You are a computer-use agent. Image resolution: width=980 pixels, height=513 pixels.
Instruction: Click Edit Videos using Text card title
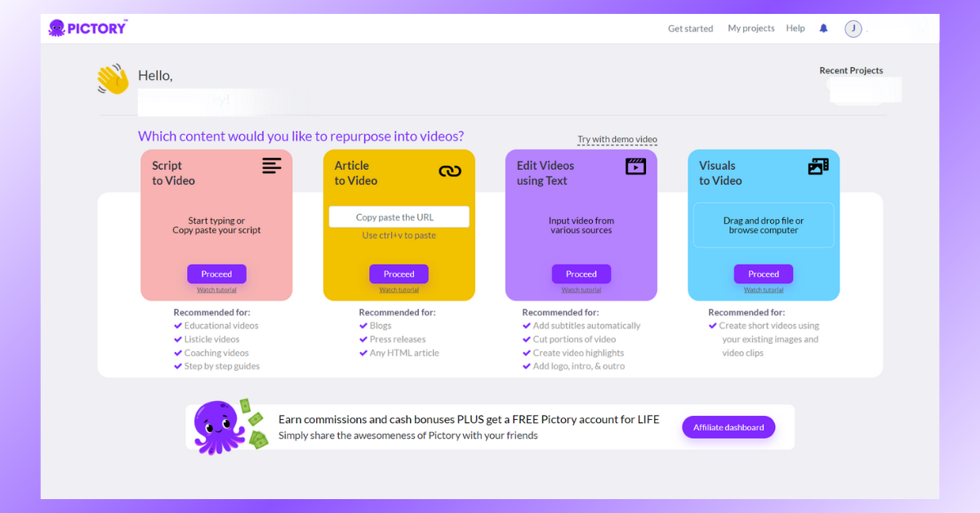pyautogui.click(x=546, y=173)
